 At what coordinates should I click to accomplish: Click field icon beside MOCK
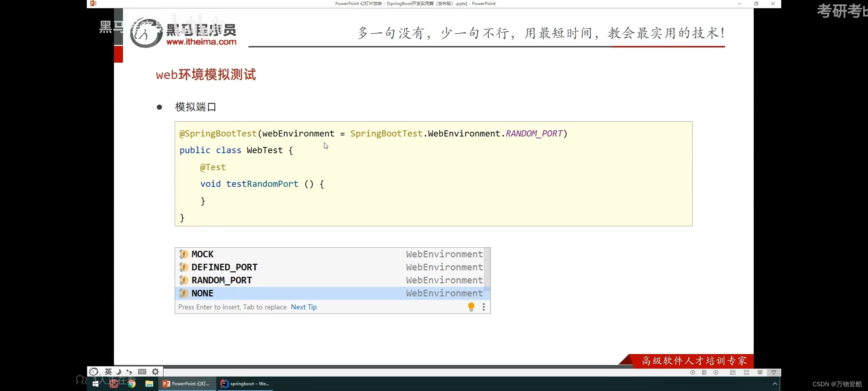point(184,254)
